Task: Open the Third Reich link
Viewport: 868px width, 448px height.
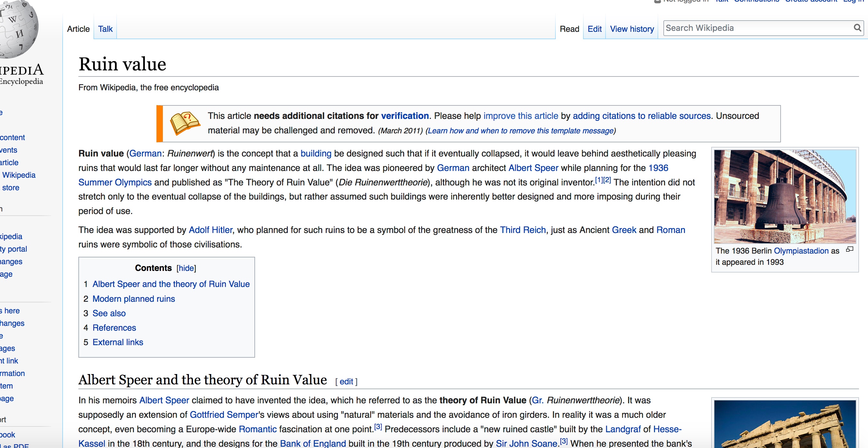Action: point(523,230)
